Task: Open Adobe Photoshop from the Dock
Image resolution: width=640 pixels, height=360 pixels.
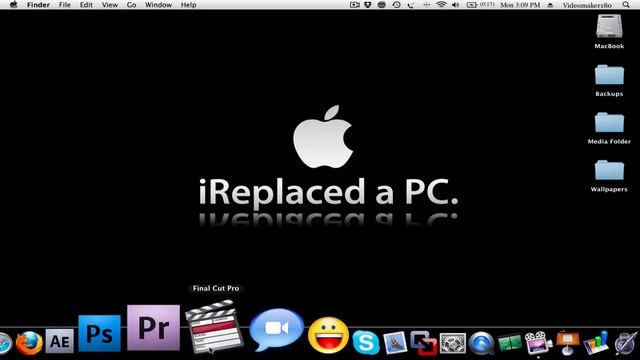Action: tap(100, 333)
